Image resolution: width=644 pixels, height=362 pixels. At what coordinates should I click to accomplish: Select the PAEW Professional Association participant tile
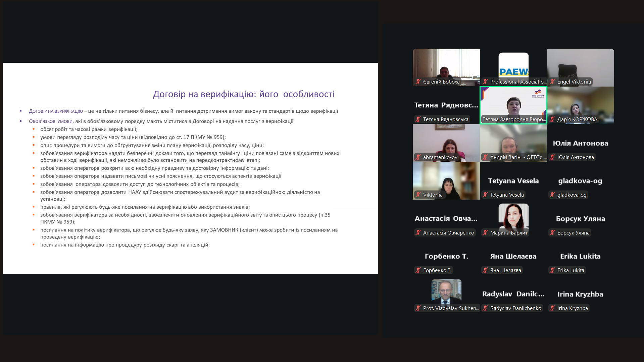click(x=513, y=67)
